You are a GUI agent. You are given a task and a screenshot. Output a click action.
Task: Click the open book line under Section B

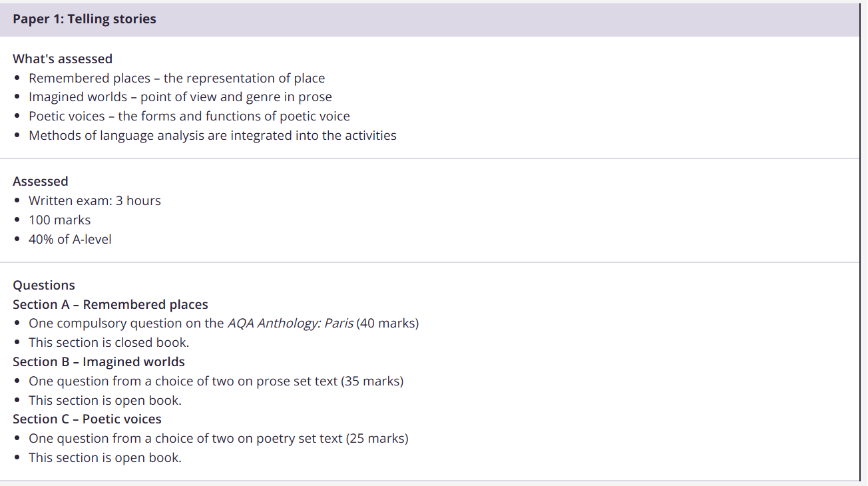(x=105, y=400)
